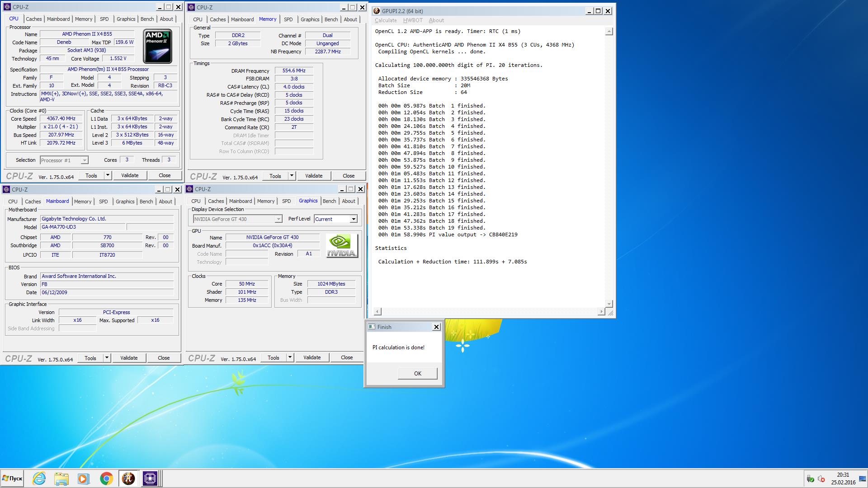Image resolution: width=868 pixels, height=488 pixels.
Task: Click the Core Speed 4367.40 MHz field
Action: [x=61, y=118]
